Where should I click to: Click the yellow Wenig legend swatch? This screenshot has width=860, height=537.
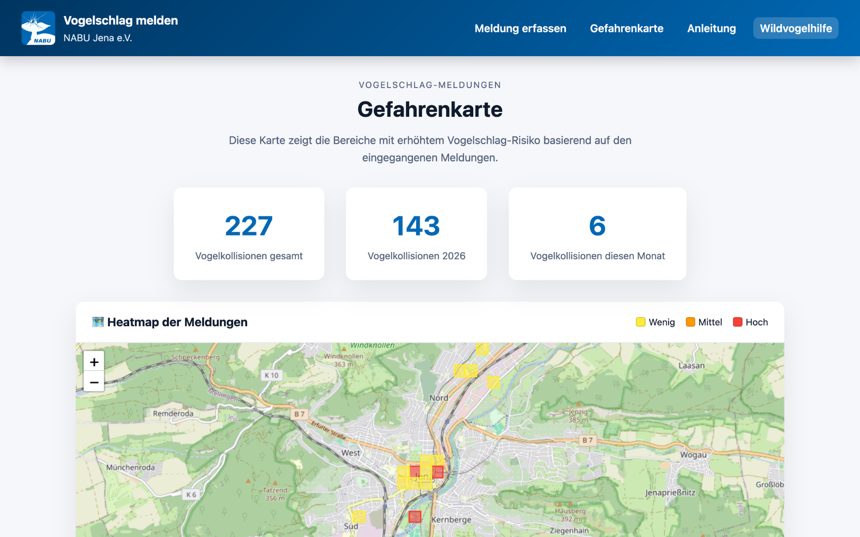(640, 322)
